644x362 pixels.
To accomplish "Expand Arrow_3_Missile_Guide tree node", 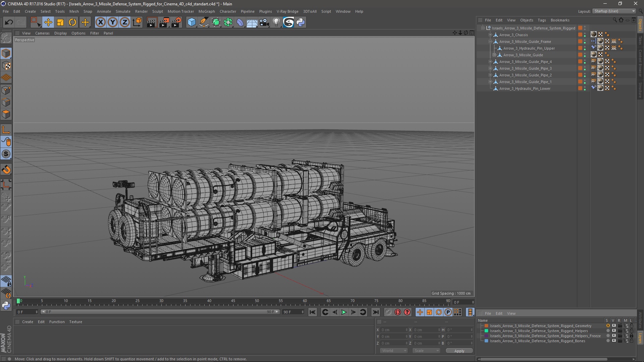I will tap(494, 55).
